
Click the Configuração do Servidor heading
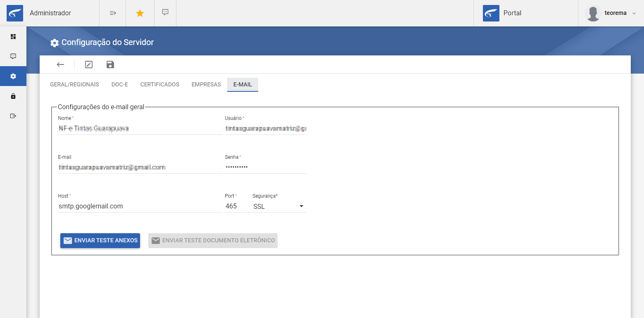108,42
